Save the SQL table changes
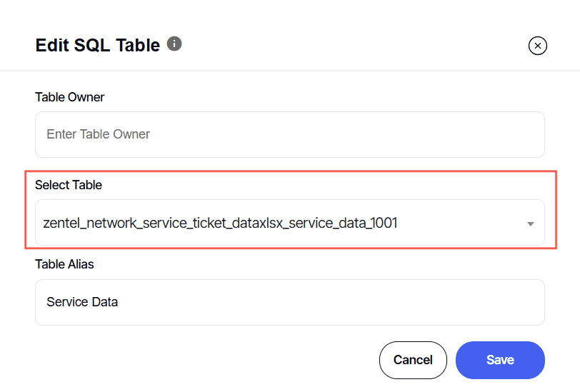Screen dimensions: 580x392 point(500,360)
